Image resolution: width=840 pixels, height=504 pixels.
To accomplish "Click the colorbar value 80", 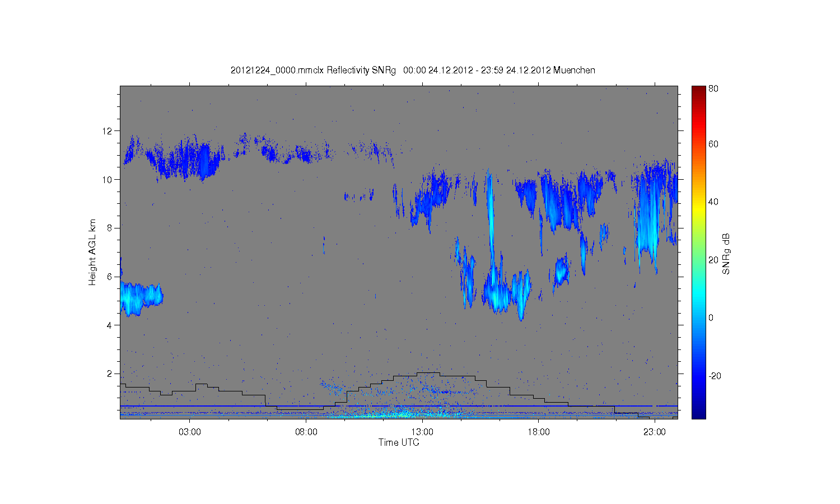I will click(713, 88).
